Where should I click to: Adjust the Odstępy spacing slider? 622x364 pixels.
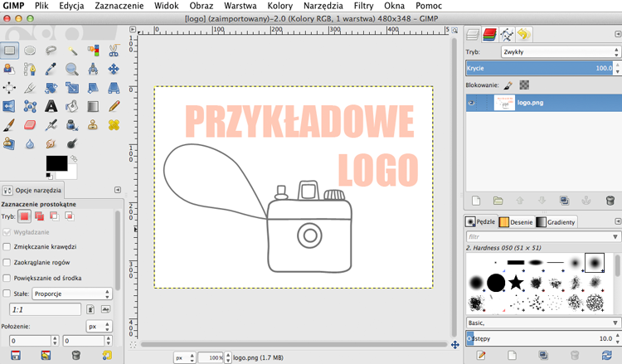540,338
